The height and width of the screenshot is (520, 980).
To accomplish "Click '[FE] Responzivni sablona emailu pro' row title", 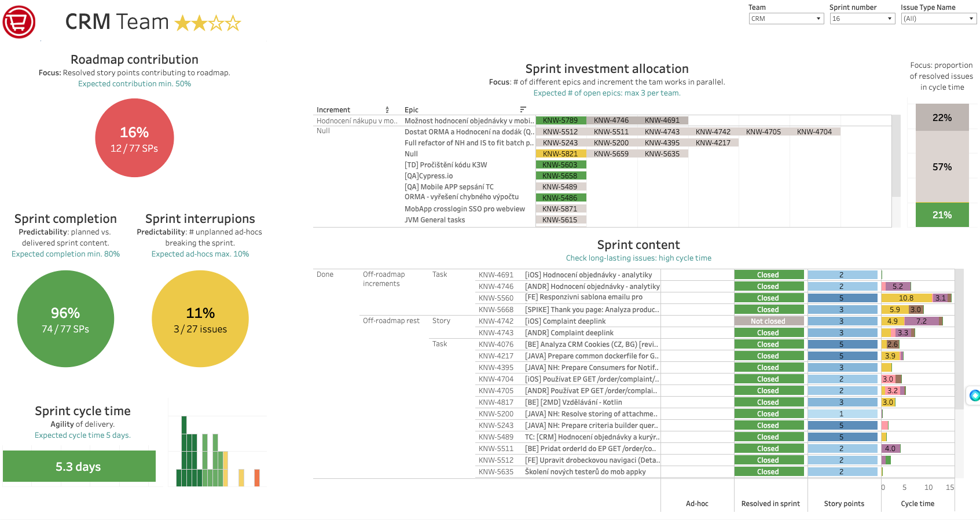I will click(583, 297).
